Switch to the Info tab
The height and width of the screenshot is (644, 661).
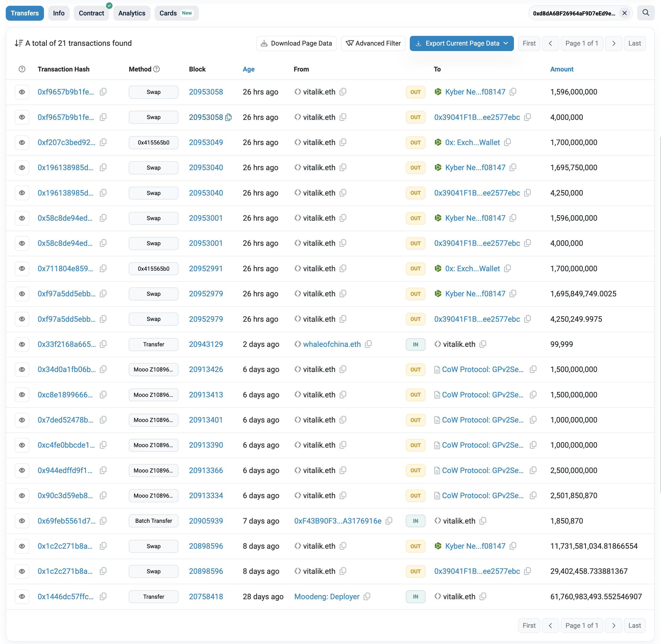pos(59,13)
